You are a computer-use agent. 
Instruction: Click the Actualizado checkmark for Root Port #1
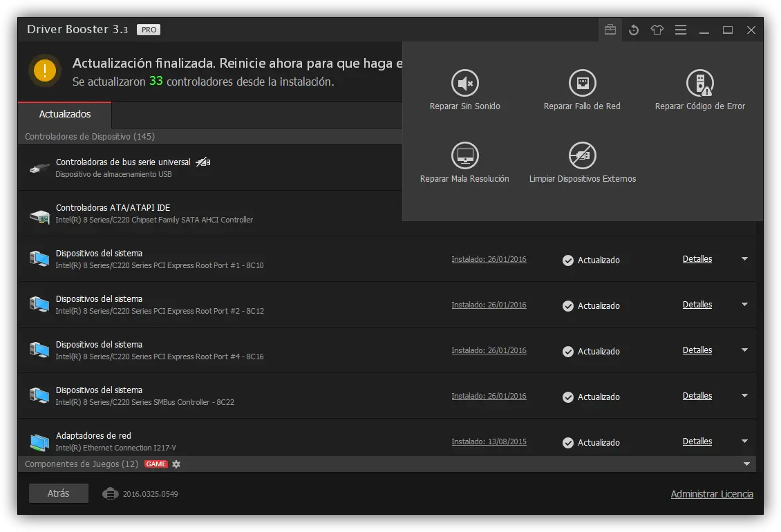pos(568,260)
